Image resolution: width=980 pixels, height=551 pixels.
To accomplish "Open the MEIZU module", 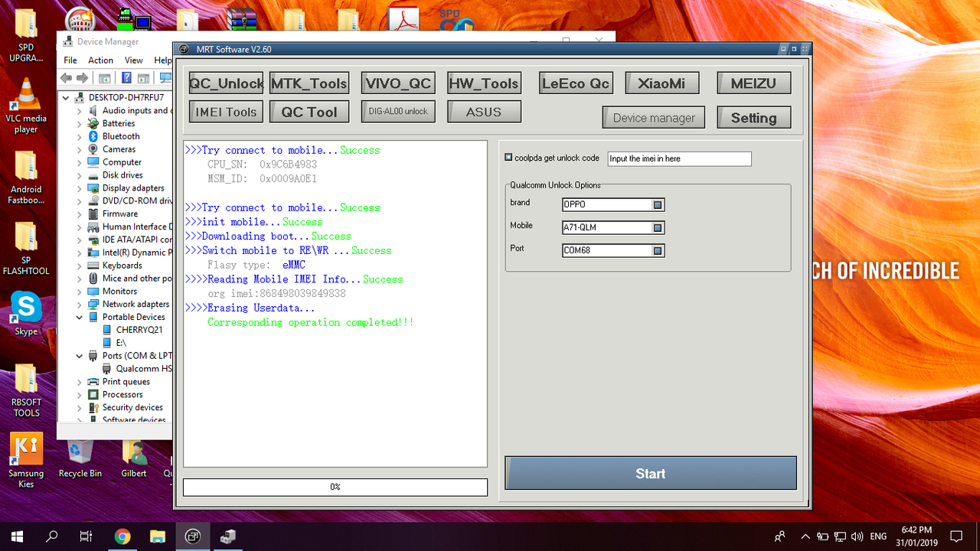I will [754, 83].
